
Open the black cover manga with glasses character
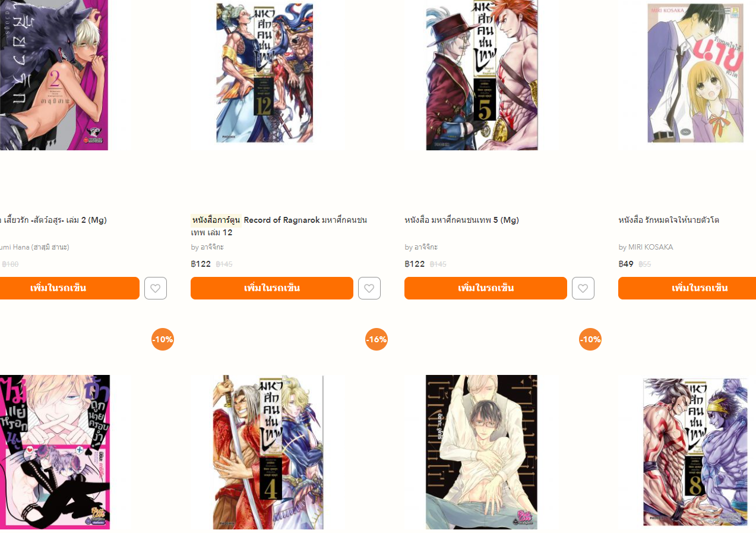coord(482,452)
